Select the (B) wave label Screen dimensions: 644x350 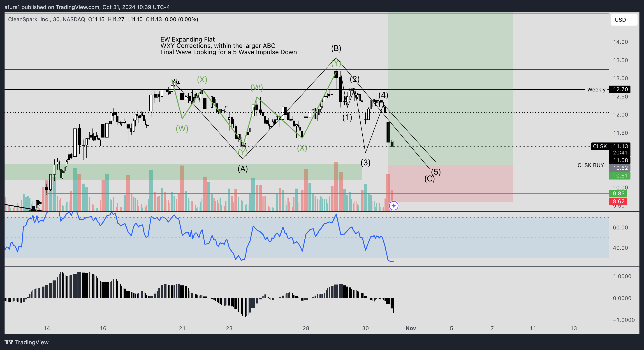(336, 48)
